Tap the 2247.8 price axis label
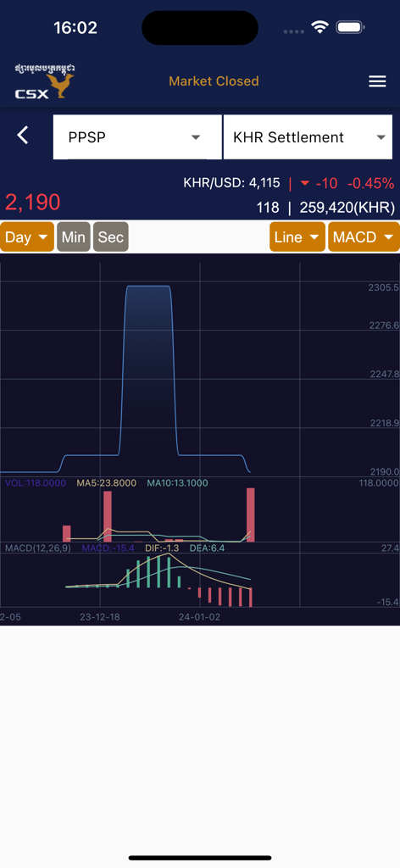This screenshot has width=400, height=868. 385,374
